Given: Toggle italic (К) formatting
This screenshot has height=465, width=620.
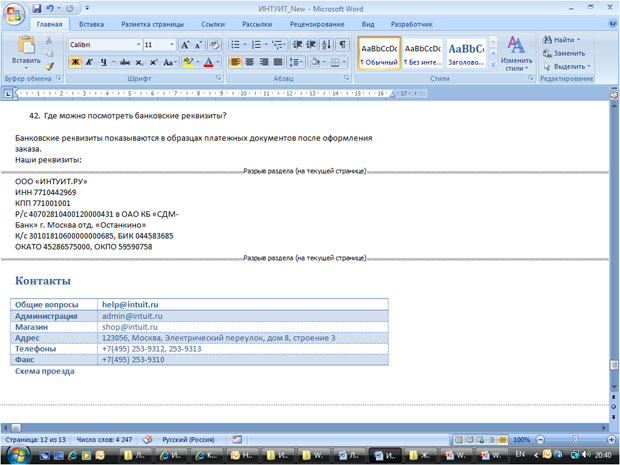Looking at the screenshot, I should (90, 62).
